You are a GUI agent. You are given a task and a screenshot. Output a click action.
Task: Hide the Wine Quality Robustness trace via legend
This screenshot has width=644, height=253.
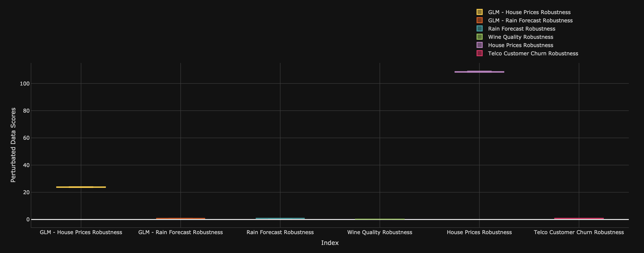click(x=521, y=37)
